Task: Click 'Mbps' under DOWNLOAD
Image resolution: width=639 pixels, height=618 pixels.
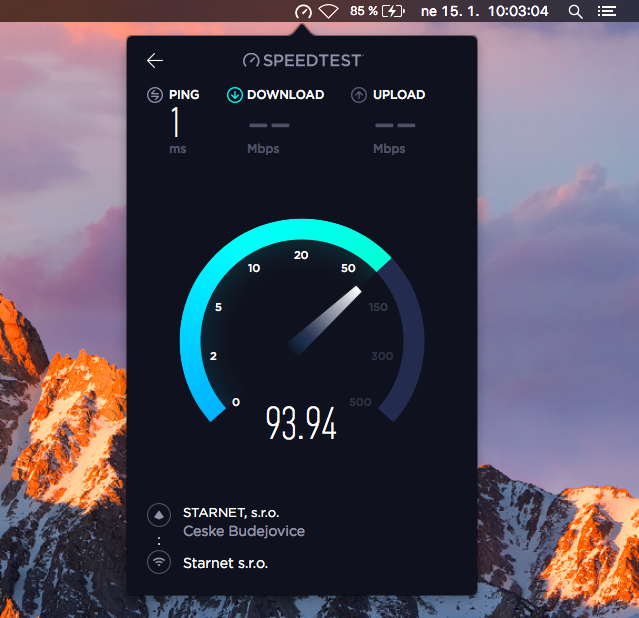Action: 263,149
